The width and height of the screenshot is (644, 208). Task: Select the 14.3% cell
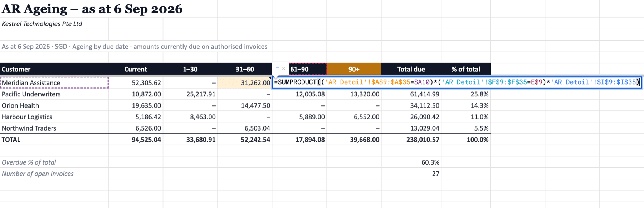point(466,105)
